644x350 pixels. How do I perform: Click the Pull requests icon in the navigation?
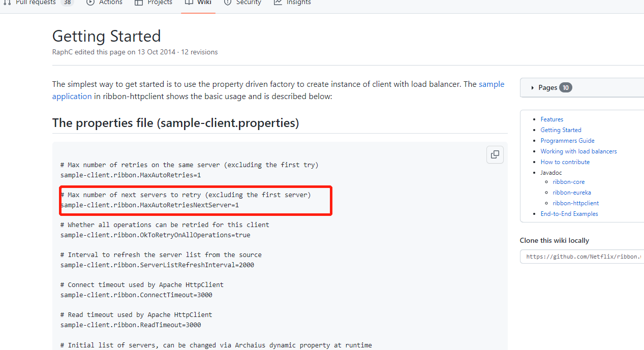coord(6,3)
